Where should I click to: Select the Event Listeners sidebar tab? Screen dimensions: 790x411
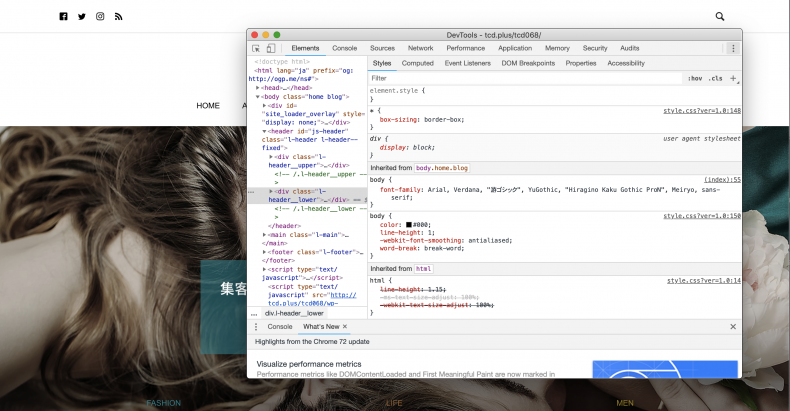468,63
